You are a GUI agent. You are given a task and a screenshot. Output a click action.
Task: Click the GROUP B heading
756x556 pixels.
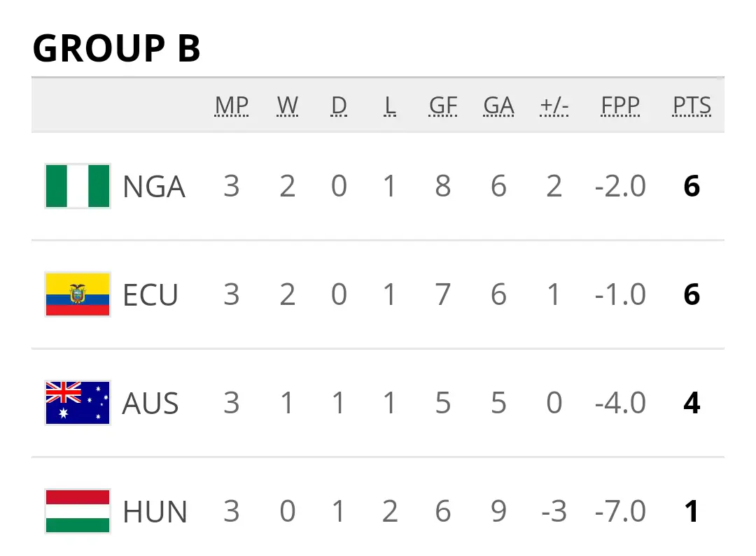coord(117,48)
